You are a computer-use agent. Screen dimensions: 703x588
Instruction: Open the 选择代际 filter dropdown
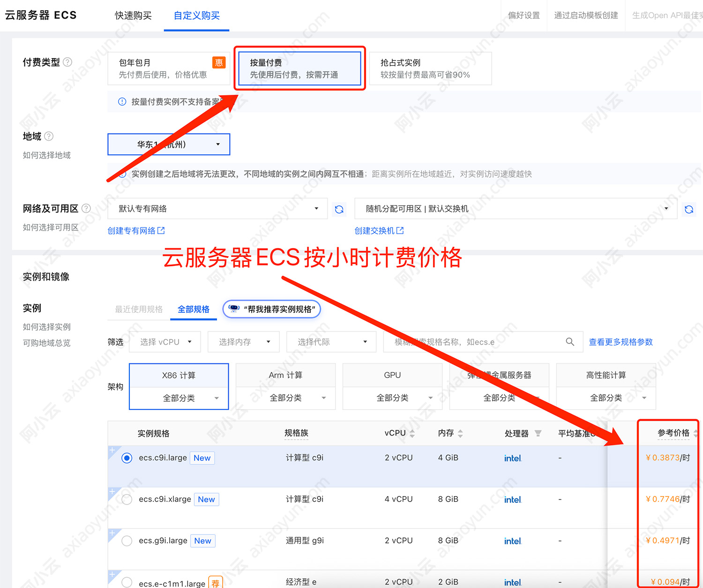pos(331,342)
